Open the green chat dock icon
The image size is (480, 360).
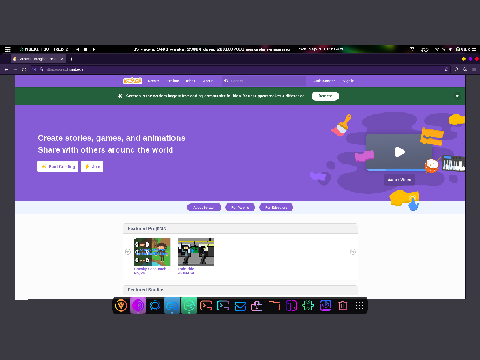tap(189, 306)
